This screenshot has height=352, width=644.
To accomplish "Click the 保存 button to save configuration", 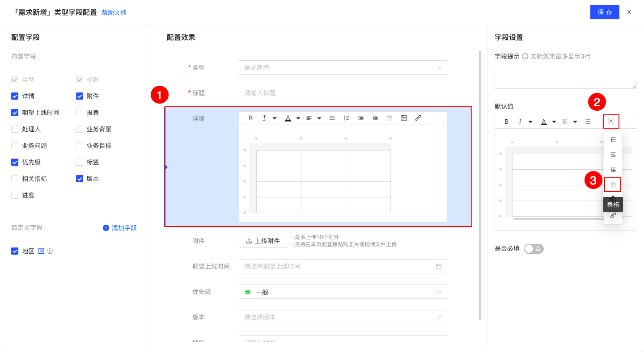I will point(605,12).
